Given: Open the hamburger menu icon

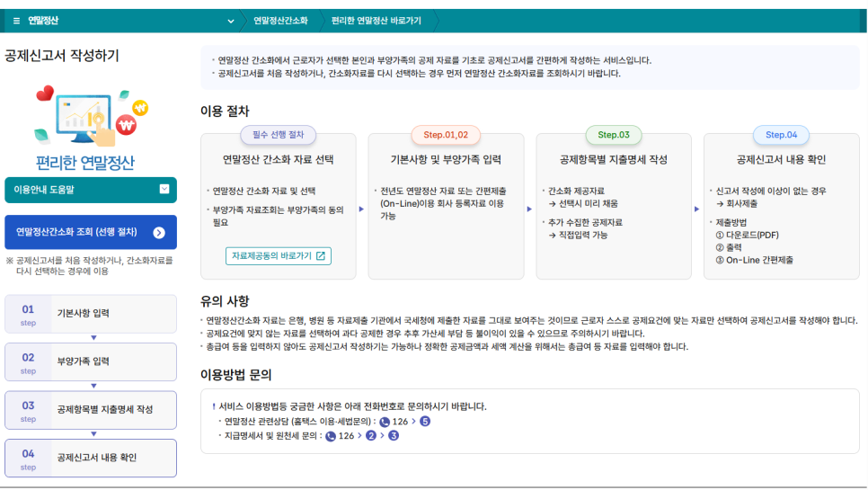Looking at the screenshot, I should point(16,21).
